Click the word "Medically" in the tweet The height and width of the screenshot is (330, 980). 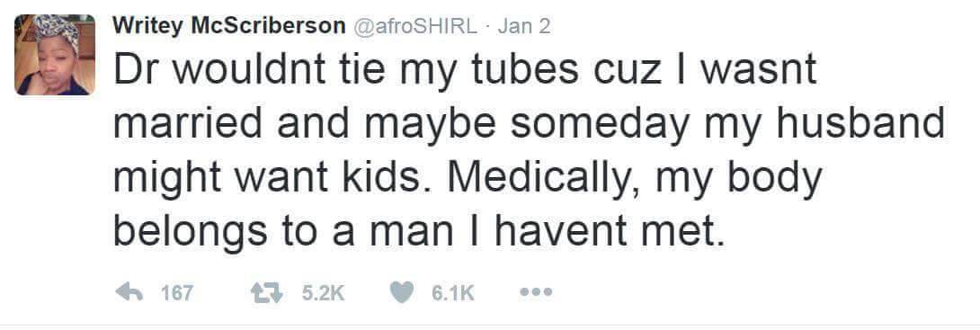point(550,177)
